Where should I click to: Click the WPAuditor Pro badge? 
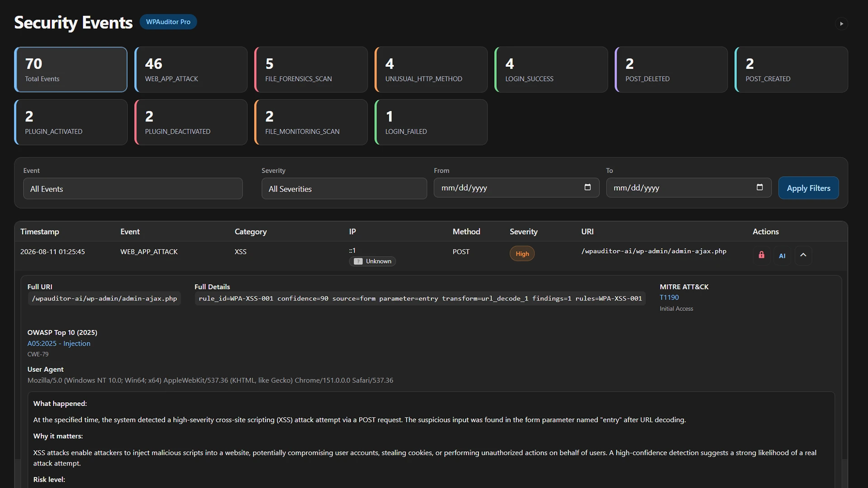coord(168,22)
